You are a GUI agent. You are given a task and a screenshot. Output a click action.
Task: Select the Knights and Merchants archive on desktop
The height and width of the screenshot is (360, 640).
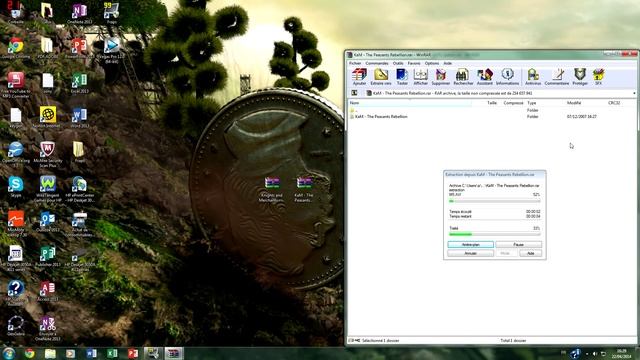coord(272,189)
